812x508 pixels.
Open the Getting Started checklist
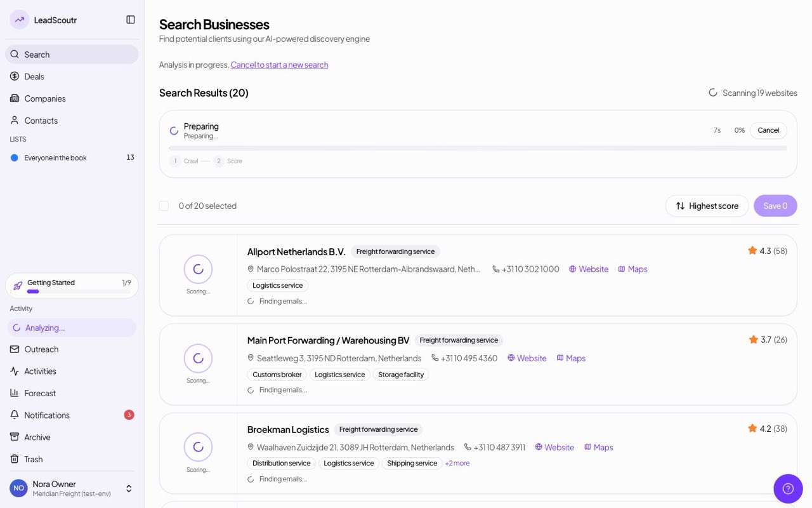point(72,286)
